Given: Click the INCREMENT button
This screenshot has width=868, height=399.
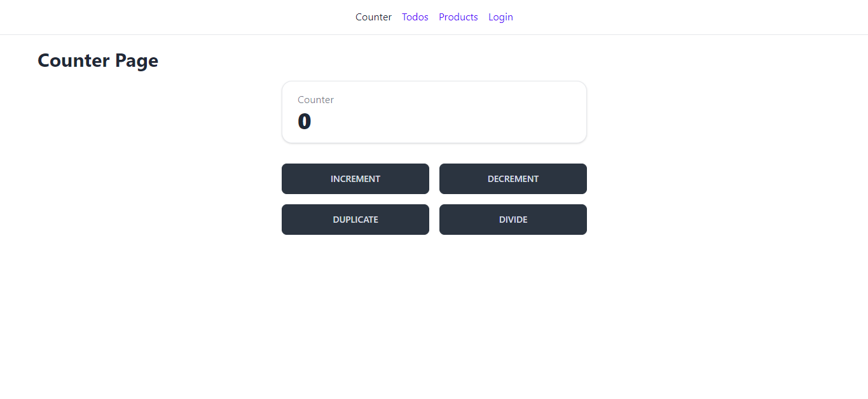Looking at the screenshot, I should (355, 179).
